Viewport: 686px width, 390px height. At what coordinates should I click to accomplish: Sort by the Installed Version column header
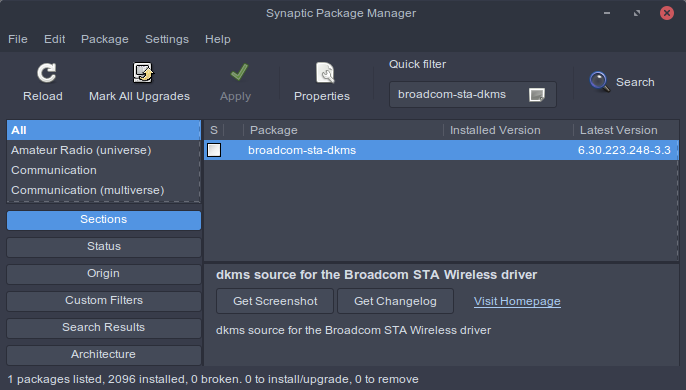click(x=508, y=130)
